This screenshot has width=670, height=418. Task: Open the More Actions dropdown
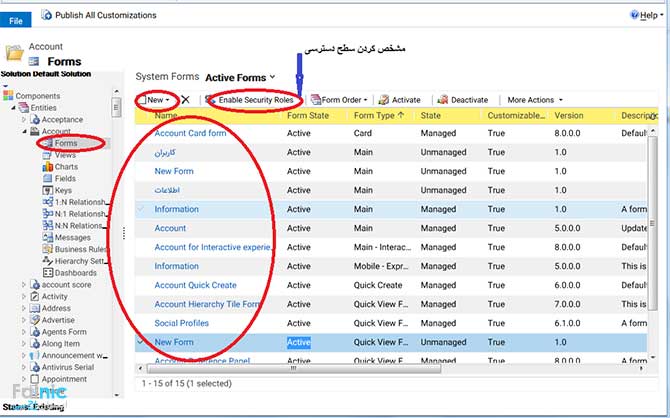535,100
